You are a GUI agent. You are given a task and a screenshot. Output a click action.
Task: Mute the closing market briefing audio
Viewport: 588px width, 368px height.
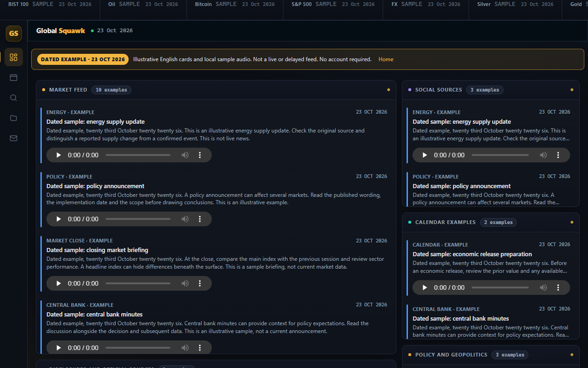coord(185,283)
